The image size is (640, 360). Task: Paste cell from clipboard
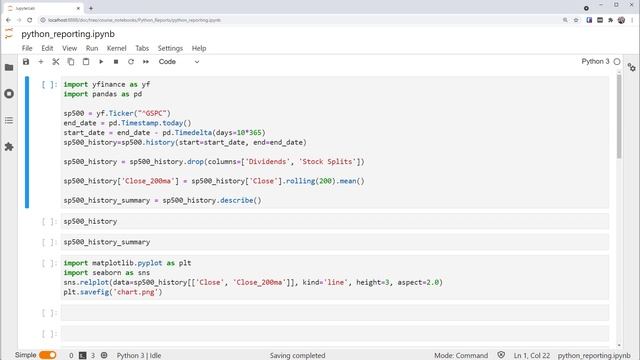(86, 62)
